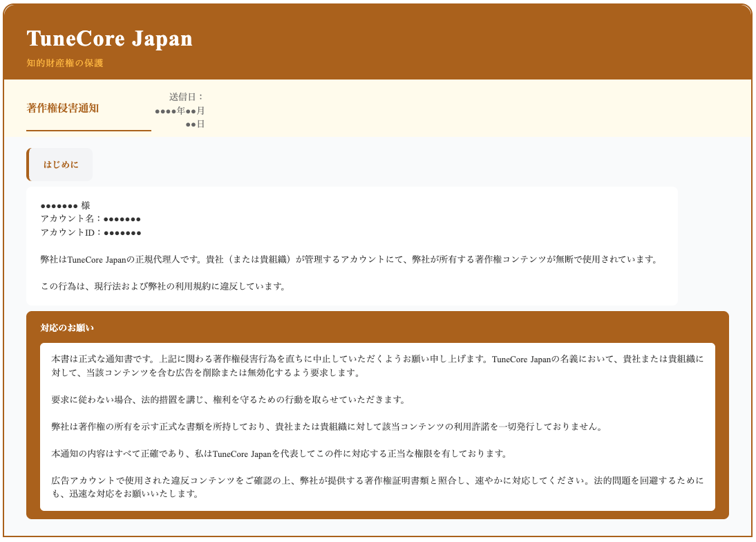756x542 pixels.
Task: Select paragraph starting 弊社はTuneCore Japanの正規代理人
Action: pyautogui.click(x=350, y=259)
